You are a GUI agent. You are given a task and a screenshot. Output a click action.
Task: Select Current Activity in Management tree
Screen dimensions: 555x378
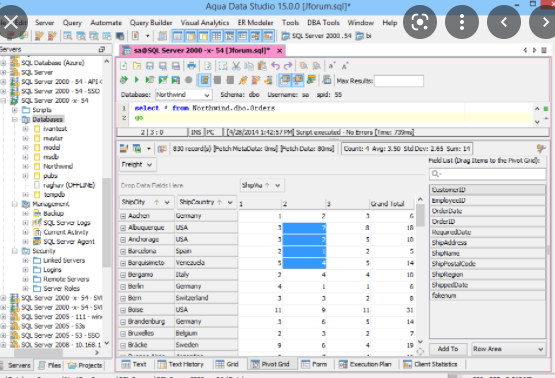[x=66, y=232]
